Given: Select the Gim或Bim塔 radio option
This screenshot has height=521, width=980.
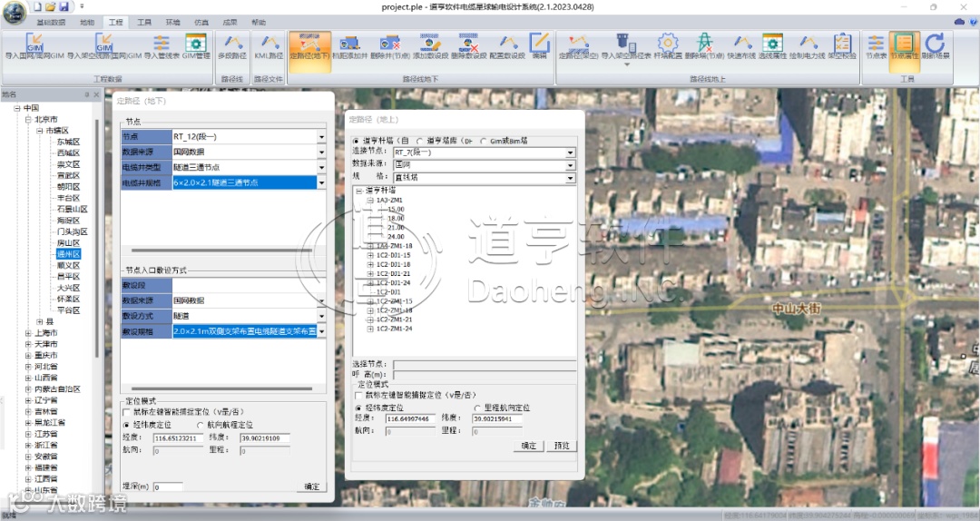Looking at the screenshot, I should pos(483,141).
